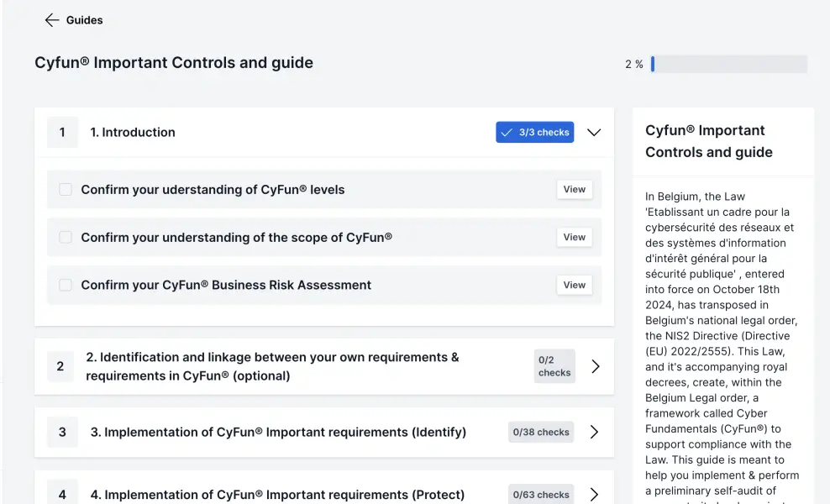
Task: Click the number 3 section badge
Action: tap(62, 433)
